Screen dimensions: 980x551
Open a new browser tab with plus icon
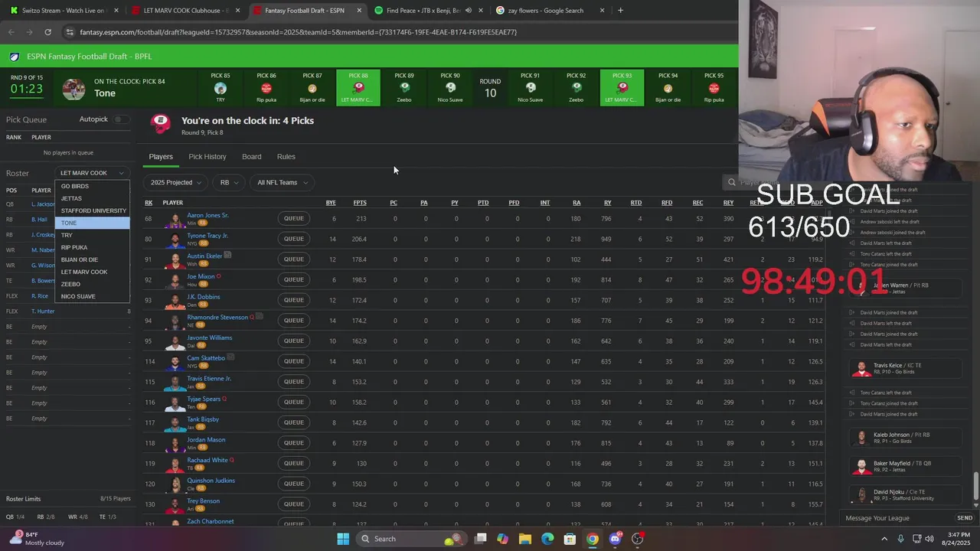tap(620, 11)
